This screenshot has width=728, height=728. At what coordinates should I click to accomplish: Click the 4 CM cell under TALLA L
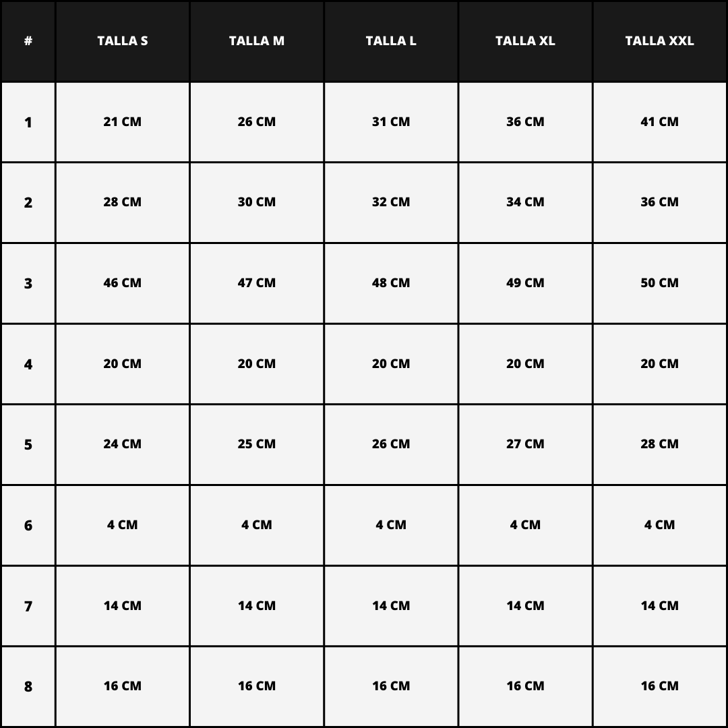pyautogui.click(x=391, y=525)
